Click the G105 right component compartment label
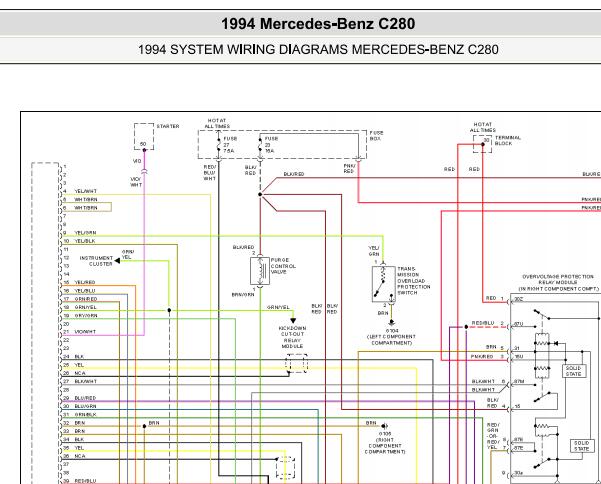The width and height of the screenshot is (601, 484). 385,443
